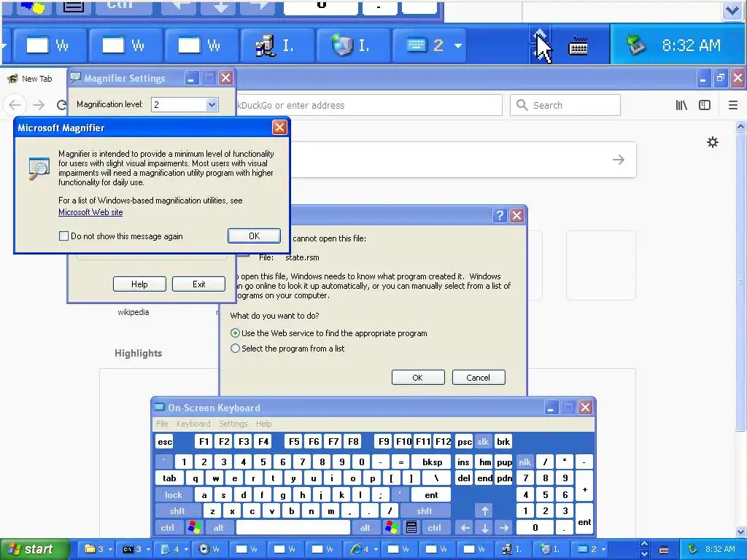Click the Firefox scrollbar down arrow
The height and width of the screenshot is (560, 747).
[x=740, y=532]
